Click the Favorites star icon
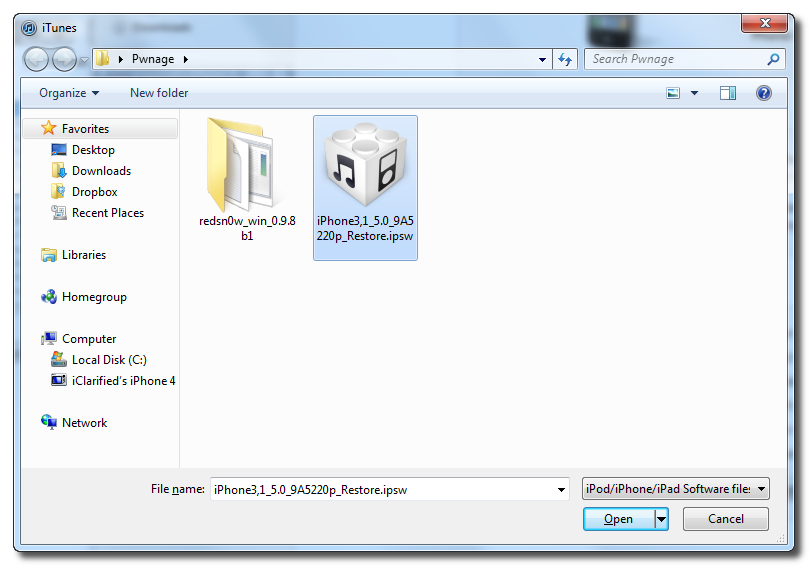 click(x=48, y=127)
